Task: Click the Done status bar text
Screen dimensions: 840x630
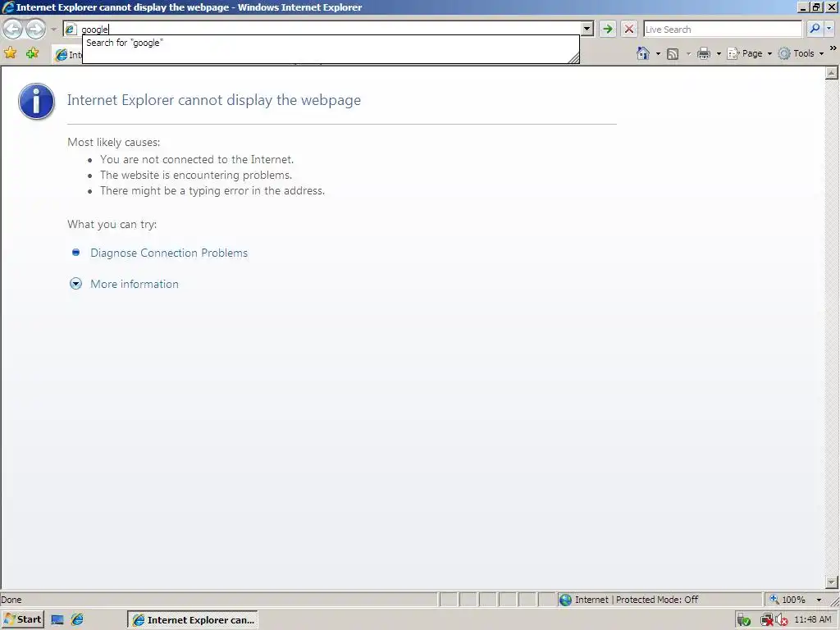Action: click(x=11, y=600)
